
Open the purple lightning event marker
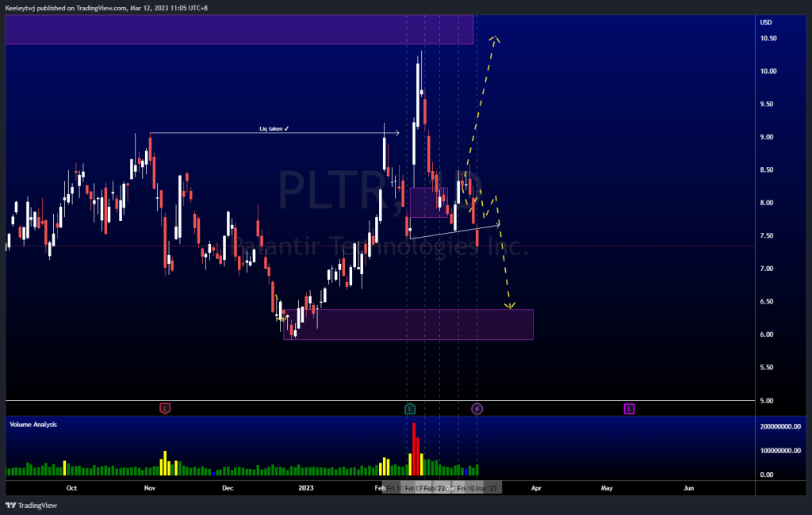pos(477,408)
